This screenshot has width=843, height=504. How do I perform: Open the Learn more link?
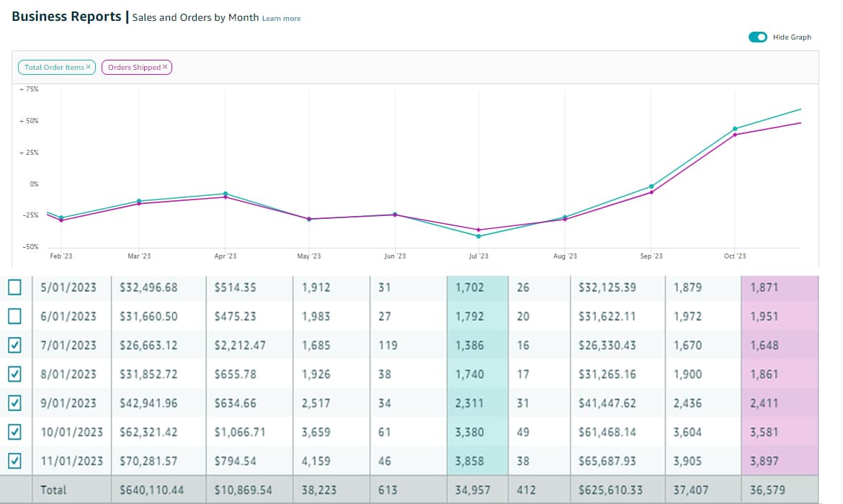pyautogui.click(x=281, y=19)
